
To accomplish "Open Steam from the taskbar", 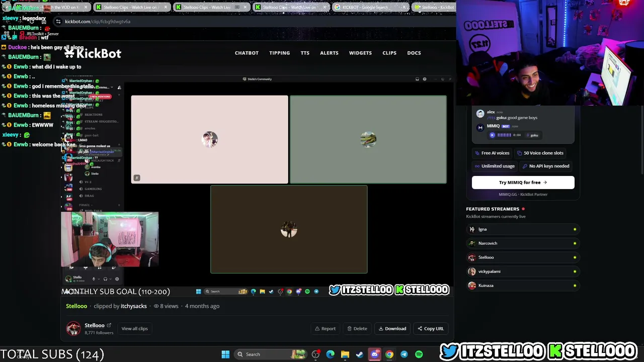I will (x=360, y=354).
